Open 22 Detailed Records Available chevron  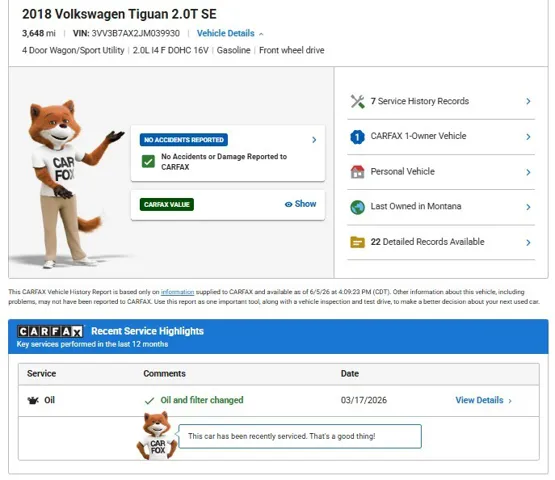point(528,242)
